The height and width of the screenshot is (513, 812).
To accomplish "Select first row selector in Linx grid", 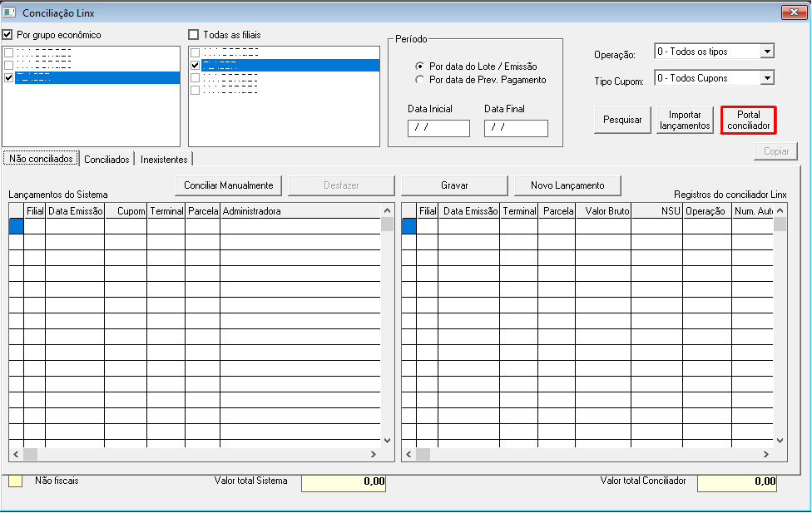I will (x=409, y=226).
